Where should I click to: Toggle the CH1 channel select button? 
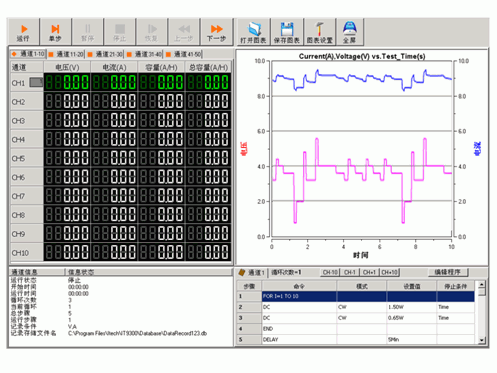pos(36,82)
